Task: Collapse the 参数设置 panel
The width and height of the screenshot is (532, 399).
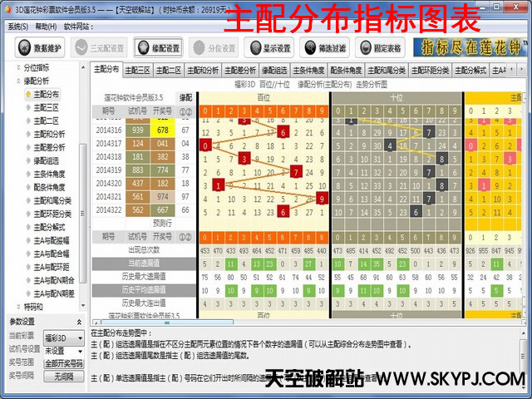Action: 79,322
